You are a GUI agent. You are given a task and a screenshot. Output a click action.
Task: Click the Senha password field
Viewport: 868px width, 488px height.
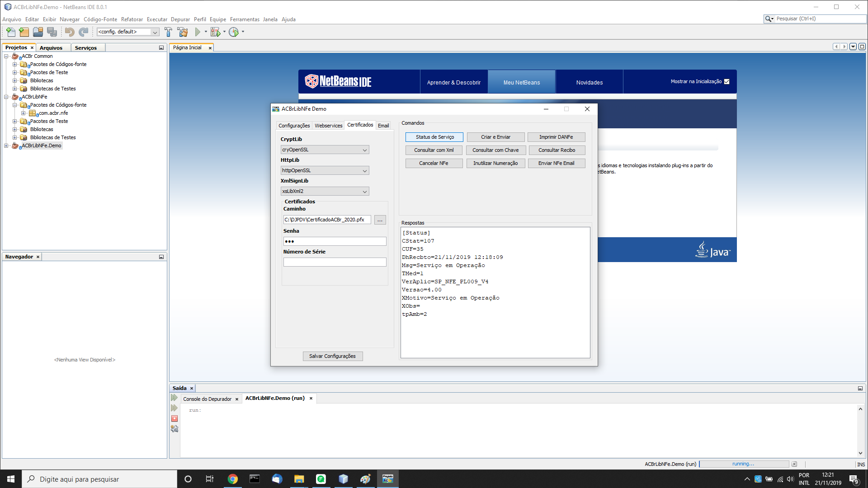335,242
